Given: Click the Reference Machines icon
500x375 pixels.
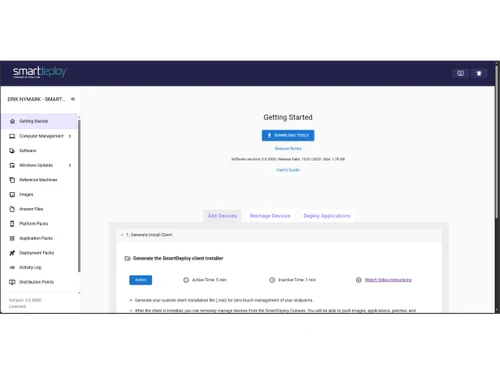Looking at the screenshot, I should pos(12,180).
